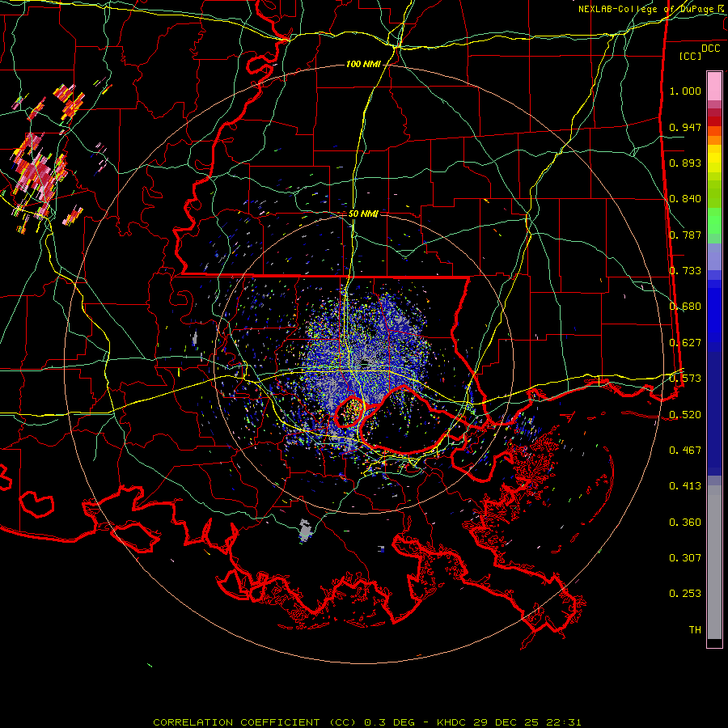Pick the gray color bar segment
This screenshot has height=728, width=728.
pyautogui.click(x=714, y=562)
